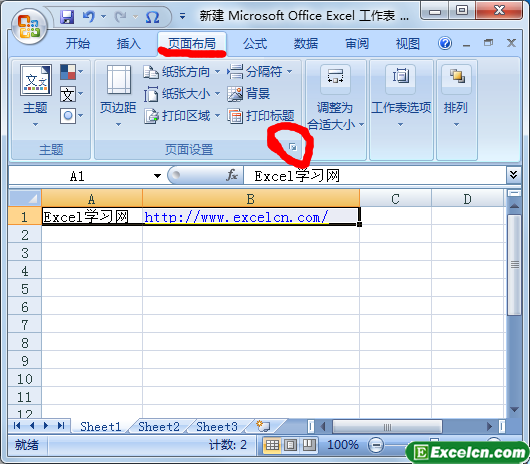
Task: Insert symbol using Omega icon
Action: click(x=152, y=17)
